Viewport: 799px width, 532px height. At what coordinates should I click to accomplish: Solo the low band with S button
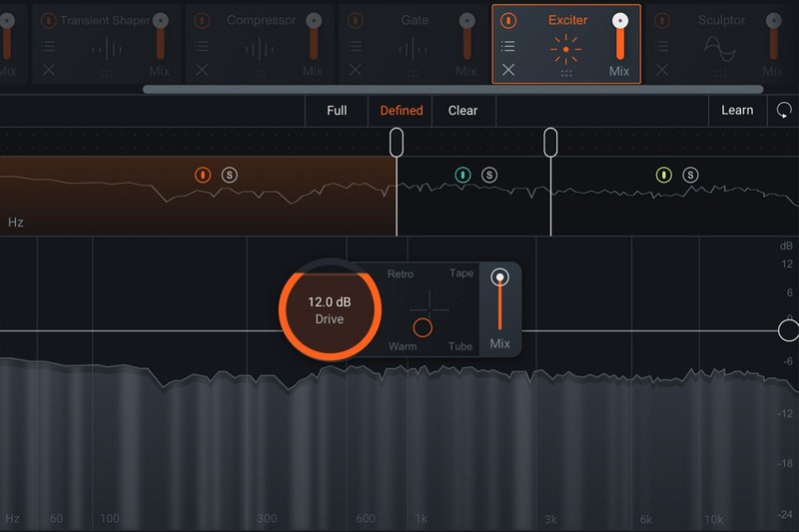point(230,175)
